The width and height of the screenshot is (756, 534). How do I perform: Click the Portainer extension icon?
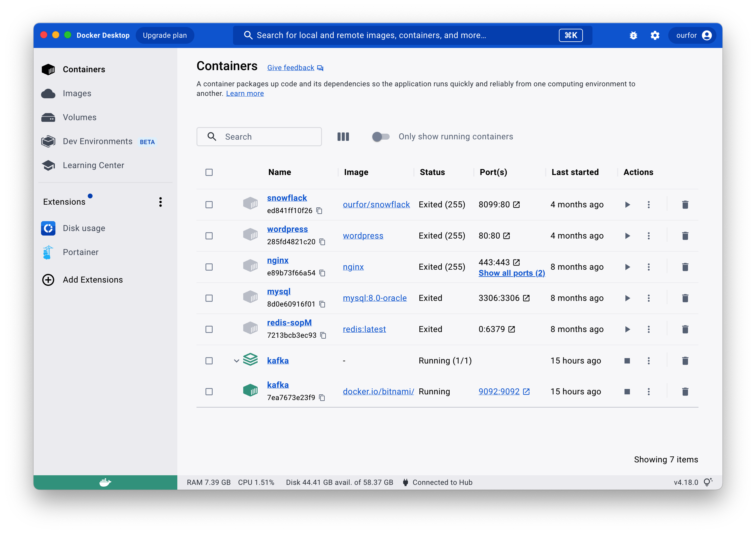[48, 252]
